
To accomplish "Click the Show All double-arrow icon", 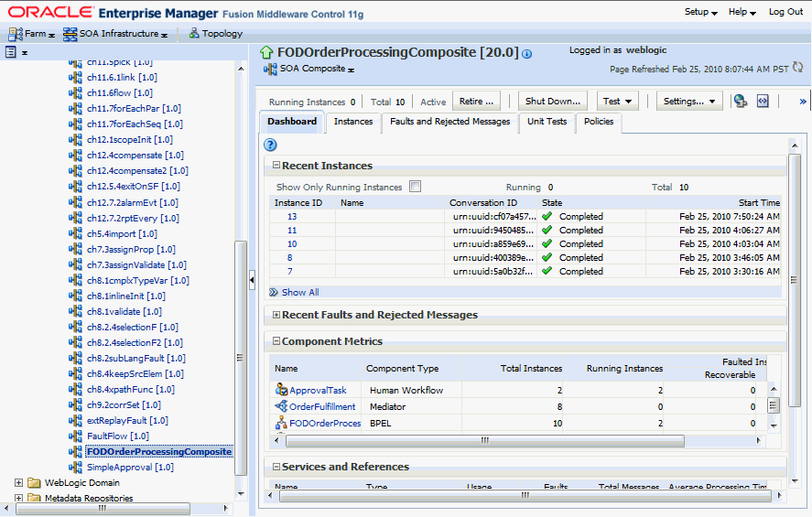I will click(274, 293).
